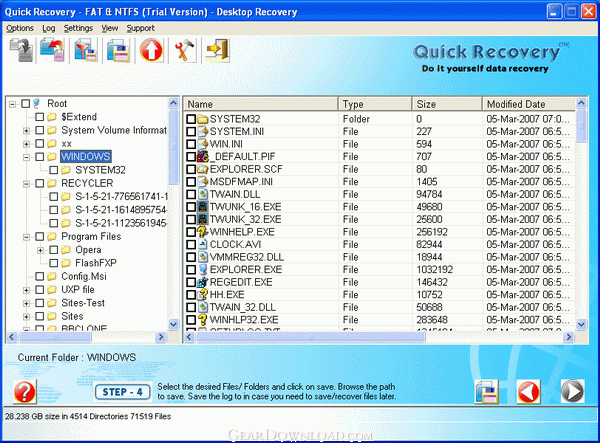Click the file list vertical scrollbar thumb
Screen dimensions: 600x443
[581, 125]
